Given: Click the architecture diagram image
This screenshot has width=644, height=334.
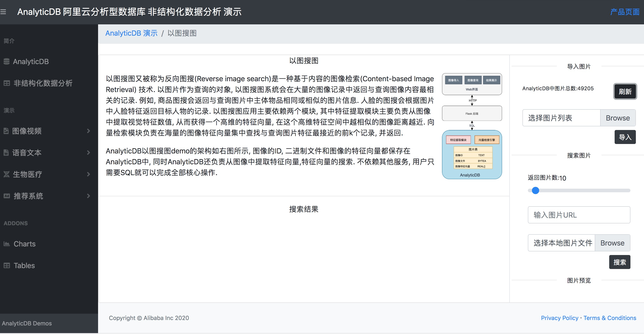Looking at the screenshot, I should point(472,126).
